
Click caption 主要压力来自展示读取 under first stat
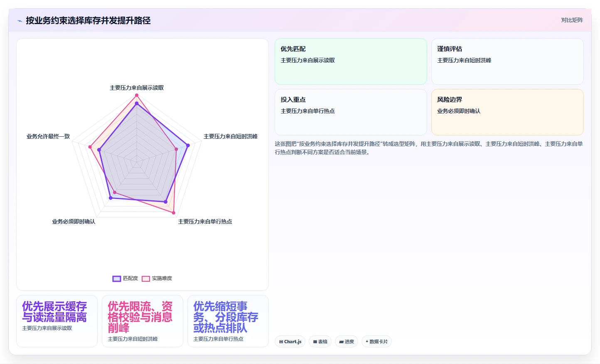(47, 328)
